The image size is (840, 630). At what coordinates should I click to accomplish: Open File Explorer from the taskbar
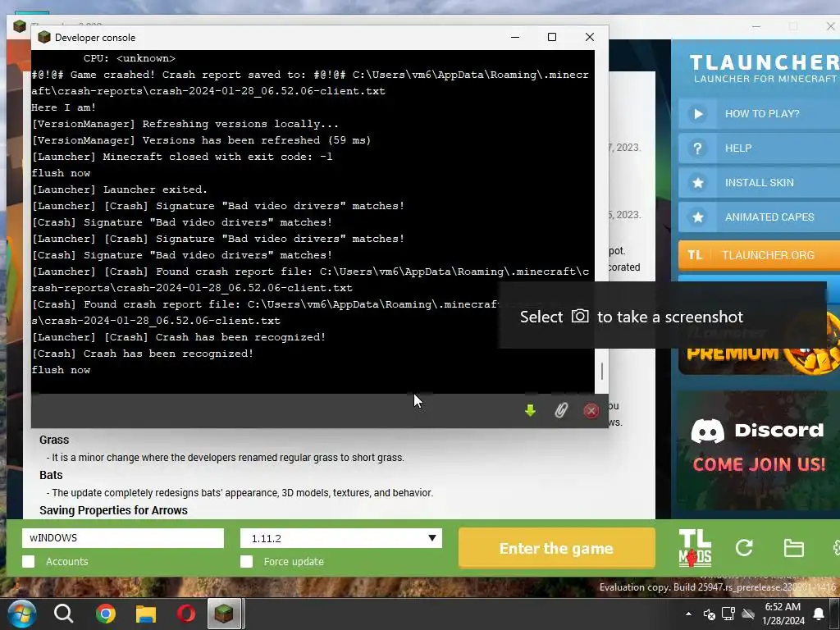click(145, 614)
